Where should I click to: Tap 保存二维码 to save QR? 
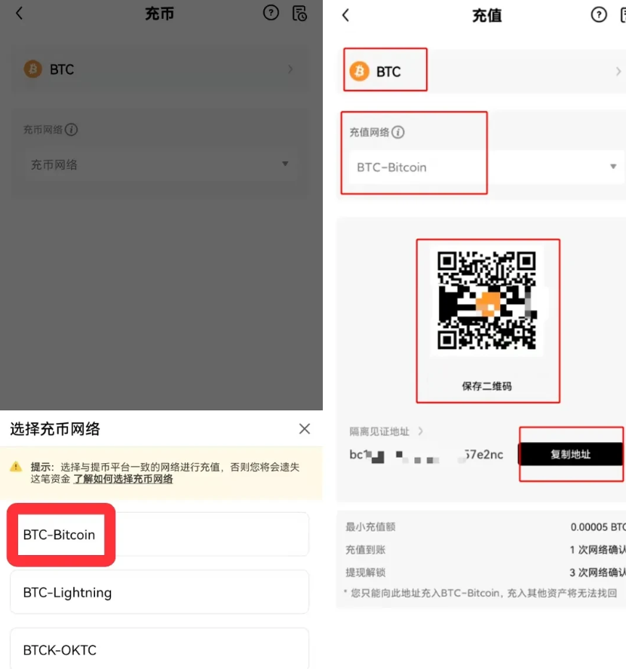486,386
